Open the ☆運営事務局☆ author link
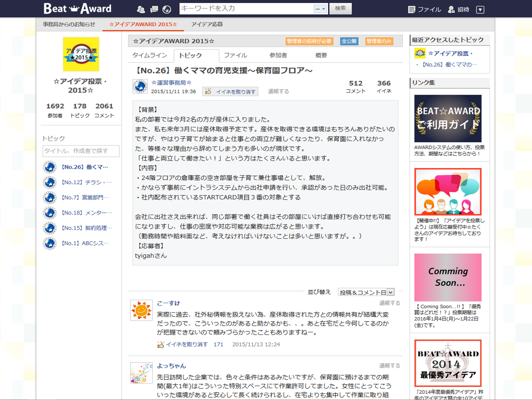This screenshot has width=532, height=400. click(x=171, y=83)
